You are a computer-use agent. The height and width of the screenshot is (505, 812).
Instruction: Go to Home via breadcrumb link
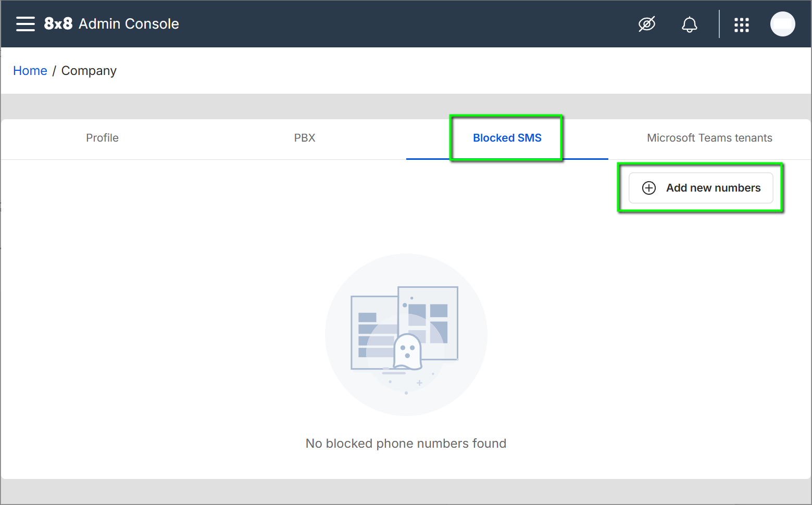point(30,71)
